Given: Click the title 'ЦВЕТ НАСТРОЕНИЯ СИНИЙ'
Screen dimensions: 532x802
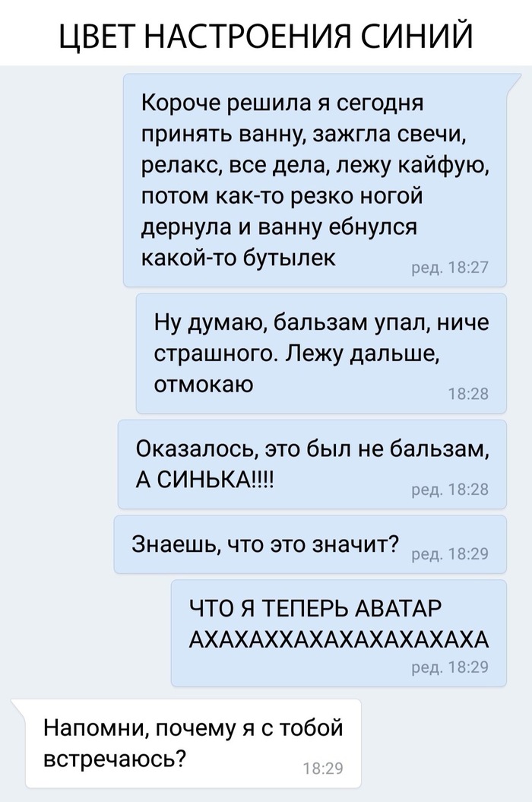Looking at the screenshot, I should coord(266,36).
